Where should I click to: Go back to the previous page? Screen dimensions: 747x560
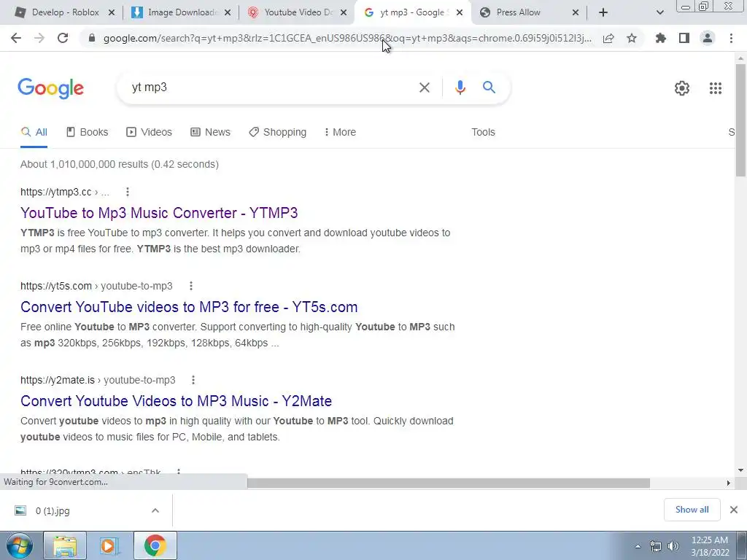(16, 38)
